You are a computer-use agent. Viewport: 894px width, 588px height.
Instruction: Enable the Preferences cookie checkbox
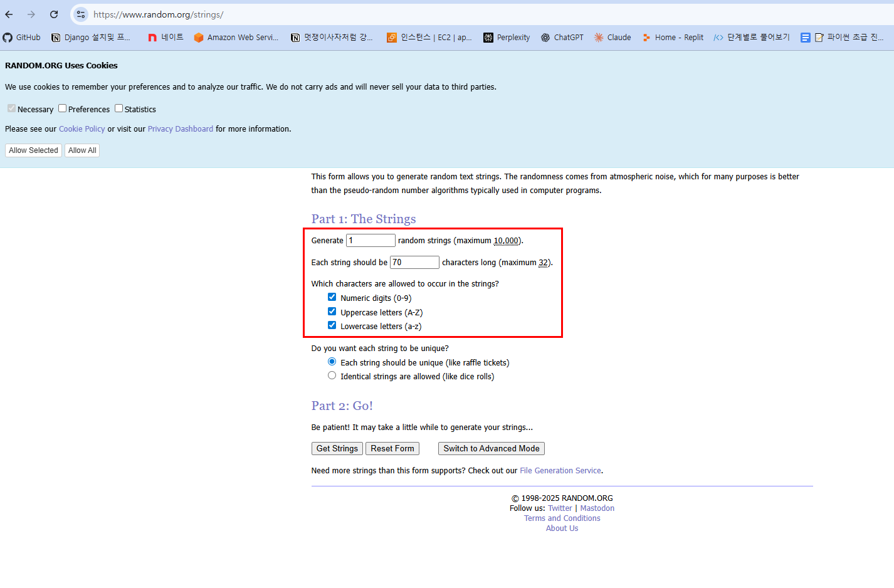[63, 108]
